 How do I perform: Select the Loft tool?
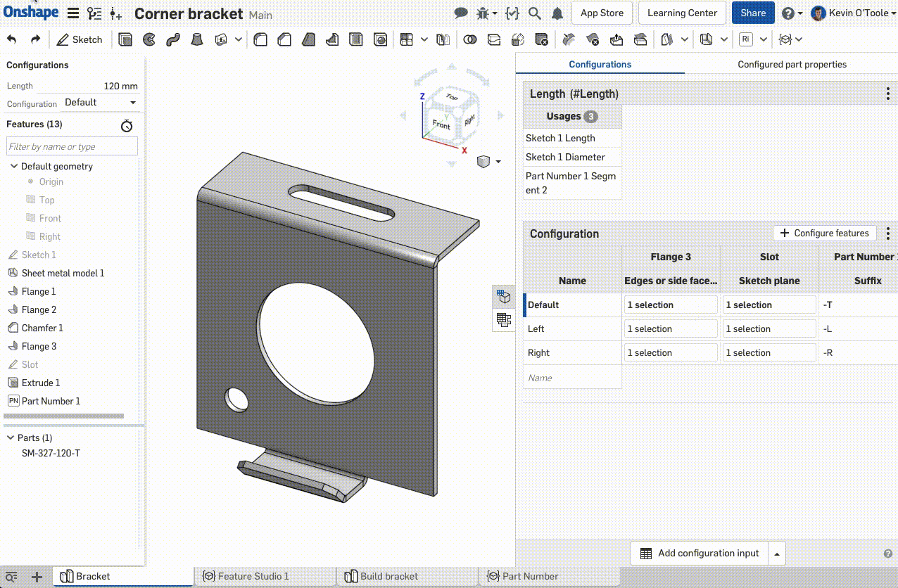(197, 39)
